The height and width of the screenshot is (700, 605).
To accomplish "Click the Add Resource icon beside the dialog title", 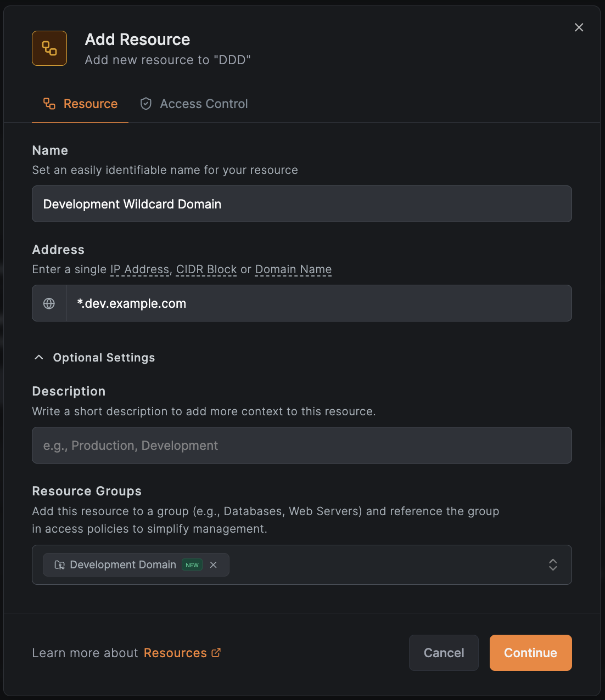I will [x=49, y=48].
